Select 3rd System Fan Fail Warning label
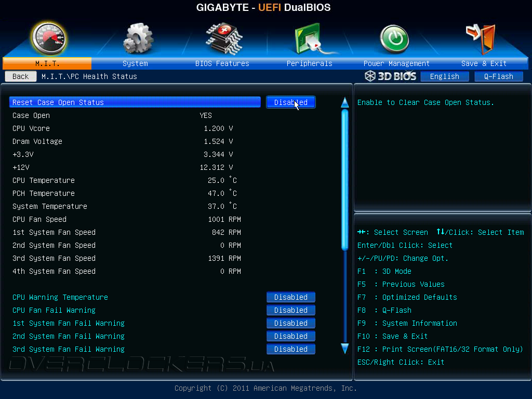This screenshot has width=532, height=399. pos(69,349)
